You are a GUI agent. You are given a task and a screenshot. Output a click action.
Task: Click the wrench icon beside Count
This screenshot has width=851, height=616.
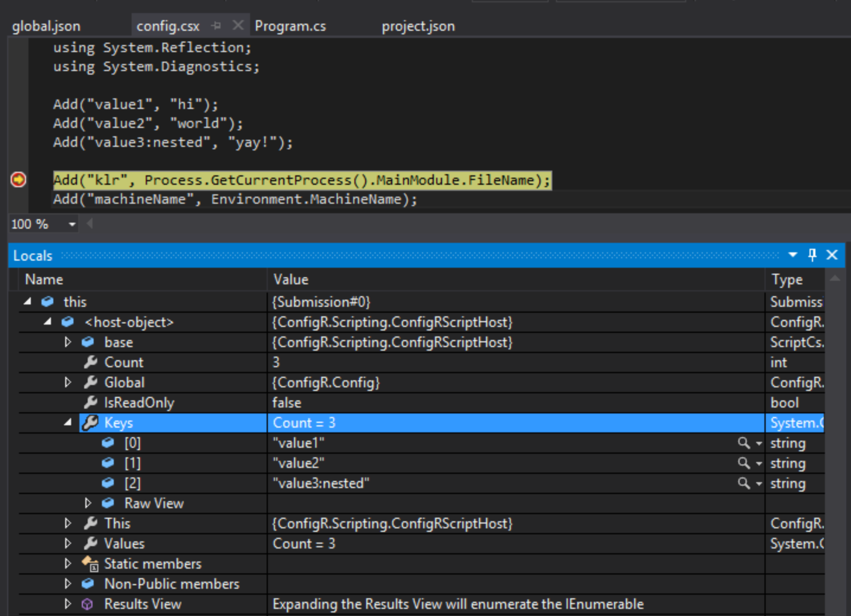pos(90,362)
